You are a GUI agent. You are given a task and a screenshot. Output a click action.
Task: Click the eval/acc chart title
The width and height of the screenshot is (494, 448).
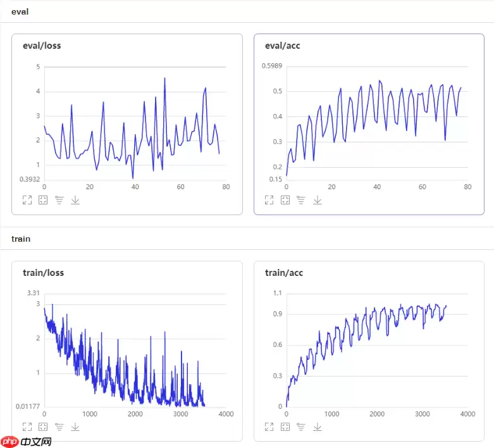tap(283, 46)
